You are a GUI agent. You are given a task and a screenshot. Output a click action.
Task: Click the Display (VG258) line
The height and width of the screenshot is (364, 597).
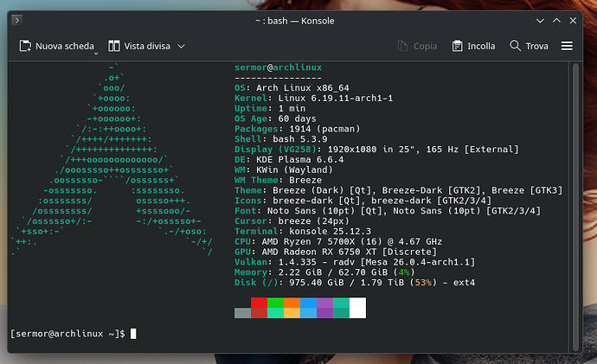pos(376,150)
